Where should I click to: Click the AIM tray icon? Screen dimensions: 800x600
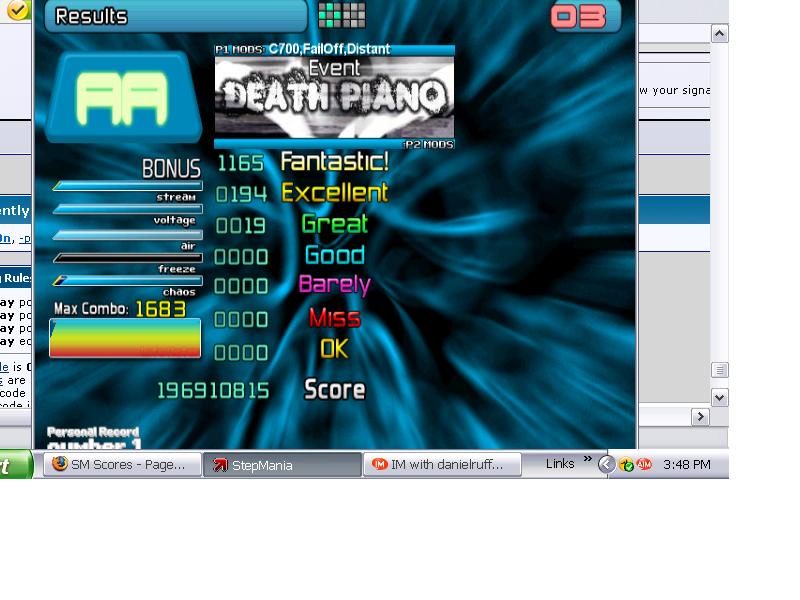[x=644, y=464]
